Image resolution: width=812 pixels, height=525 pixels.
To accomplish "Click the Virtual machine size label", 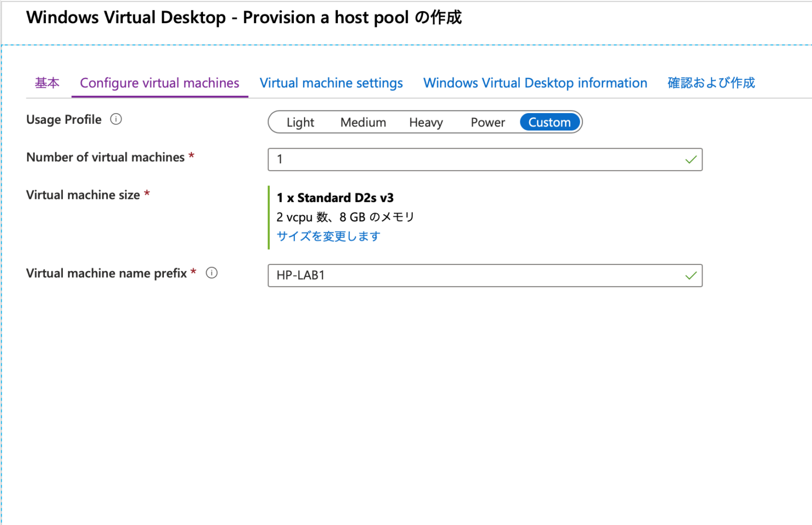I will pos(83,195).
